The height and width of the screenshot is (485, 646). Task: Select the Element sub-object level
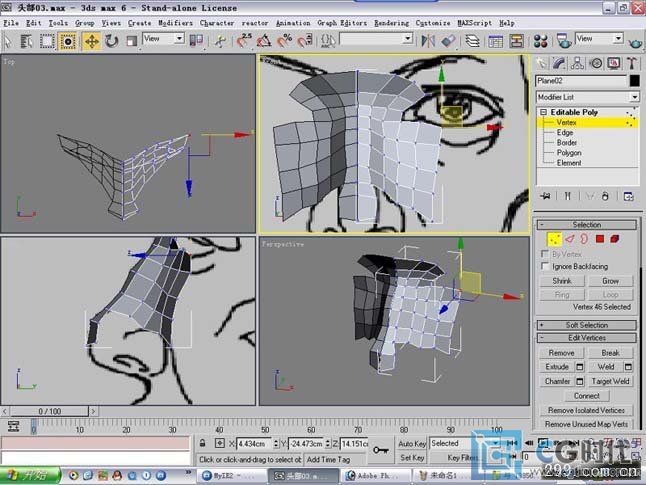point(569,163)
